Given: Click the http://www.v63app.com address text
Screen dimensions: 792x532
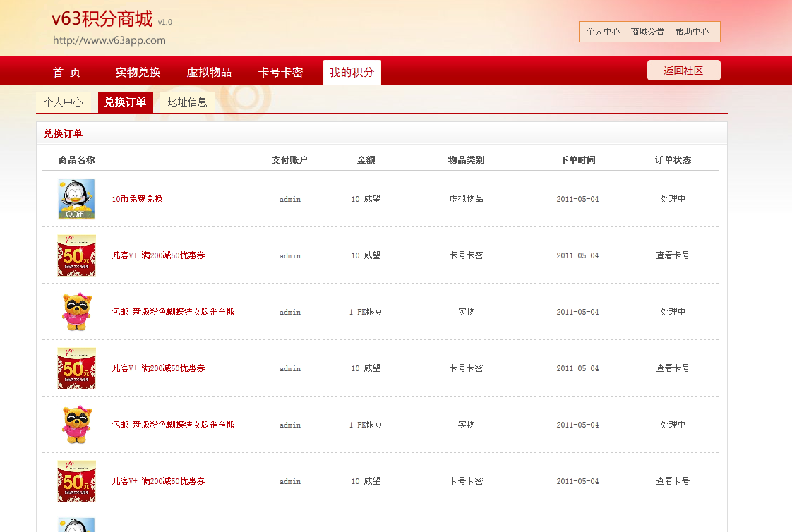Looking at the screenshot, I should 109,40.
